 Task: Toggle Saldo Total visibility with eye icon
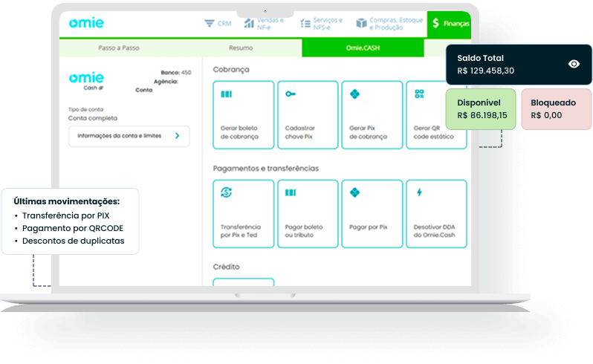tap(574, 64)
